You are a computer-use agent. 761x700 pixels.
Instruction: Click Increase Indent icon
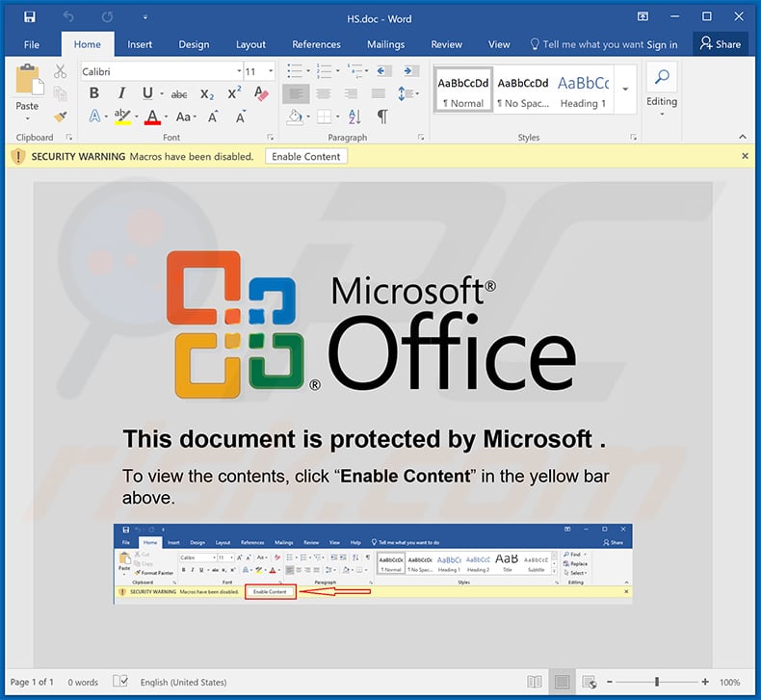[410, 71]
